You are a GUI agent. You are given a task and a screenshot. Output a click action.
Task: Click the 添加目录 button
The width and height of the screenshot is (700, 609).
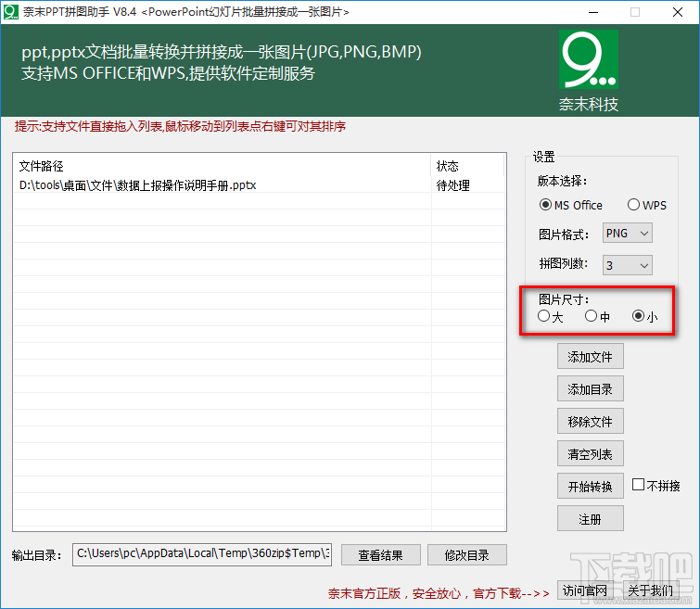tap(591, 389)
